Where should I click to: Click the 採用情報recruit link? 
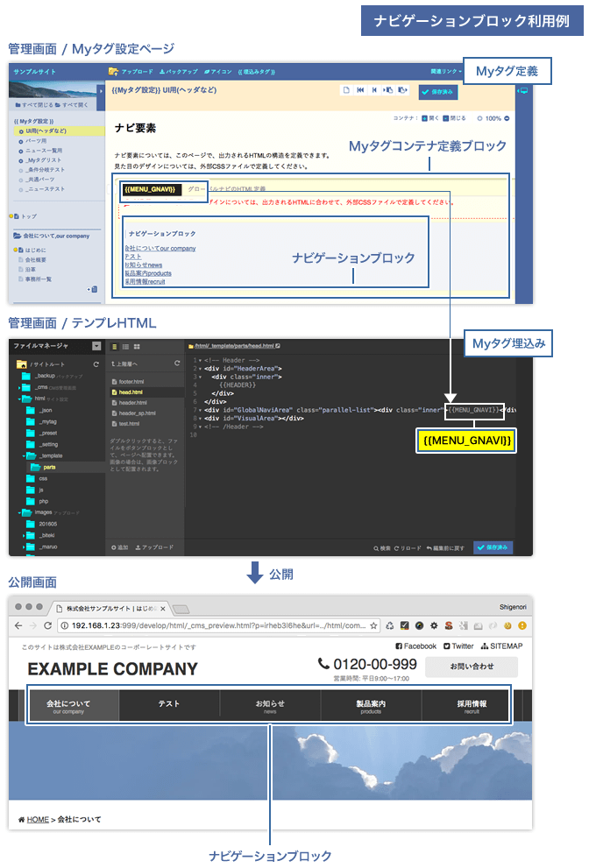(x=145, y=281)
